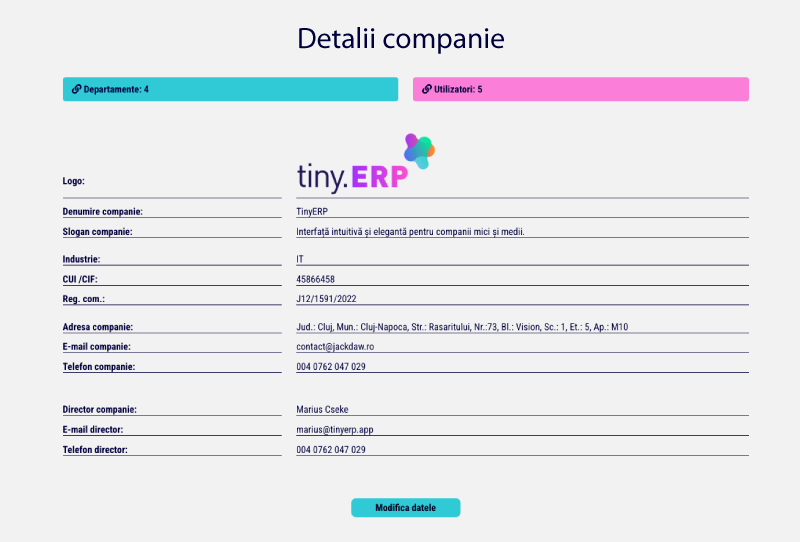This screenshot has height=542, width=800.
Task: Click the tiny.ERP logo image
Action: point(366,163)
